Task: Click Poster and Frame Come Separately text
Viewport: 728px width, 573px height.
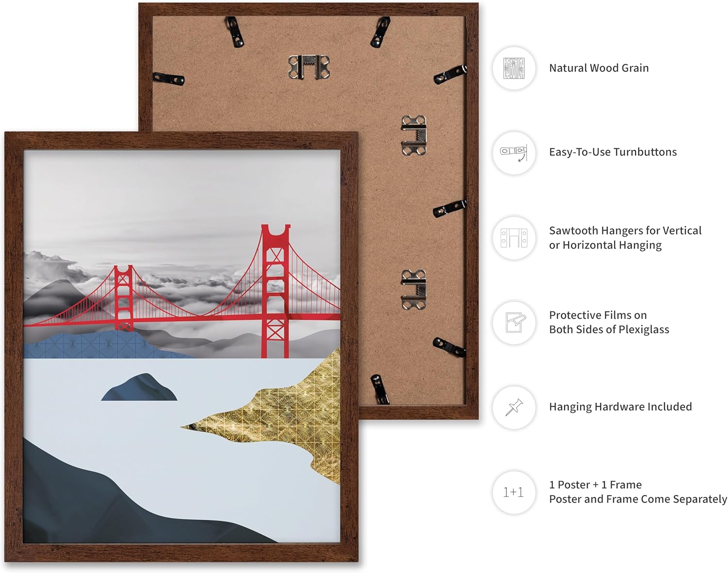Action: tap(638, 499)
